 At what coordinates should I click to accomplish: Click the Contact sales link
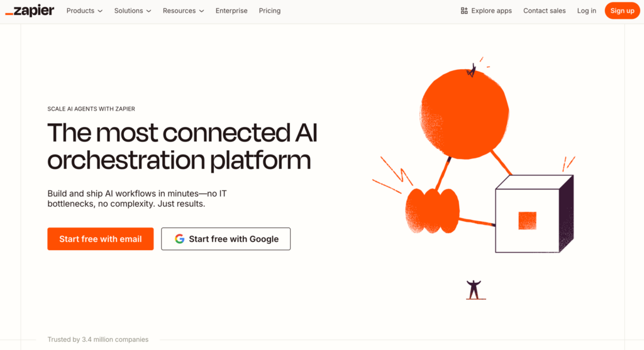click(545, 11)
